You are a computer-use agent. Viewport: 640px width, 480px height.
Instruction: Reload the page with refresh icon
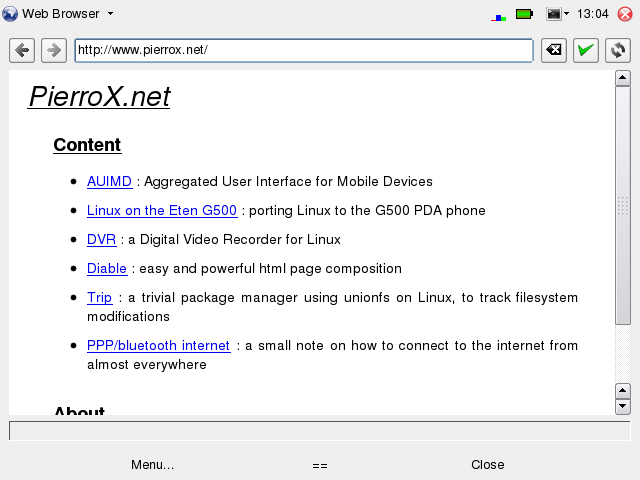tap(618, 51)
